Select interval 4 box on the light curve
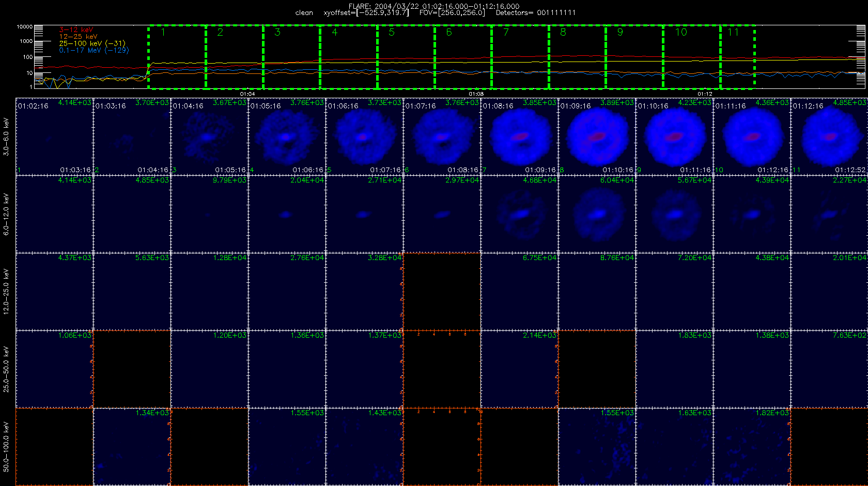 click(349, 56)
